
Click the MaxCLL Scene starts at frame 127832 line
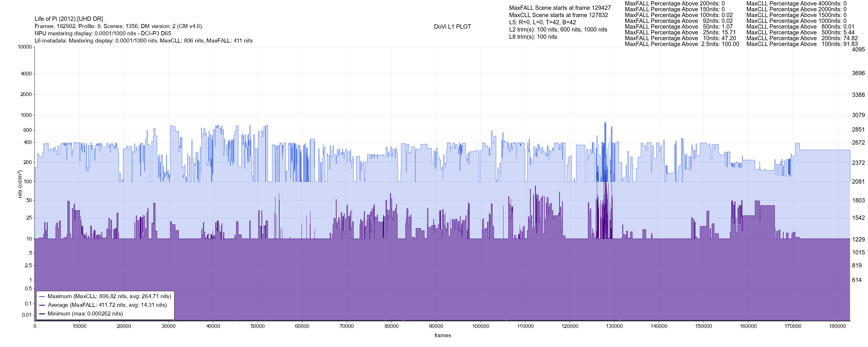558,15
